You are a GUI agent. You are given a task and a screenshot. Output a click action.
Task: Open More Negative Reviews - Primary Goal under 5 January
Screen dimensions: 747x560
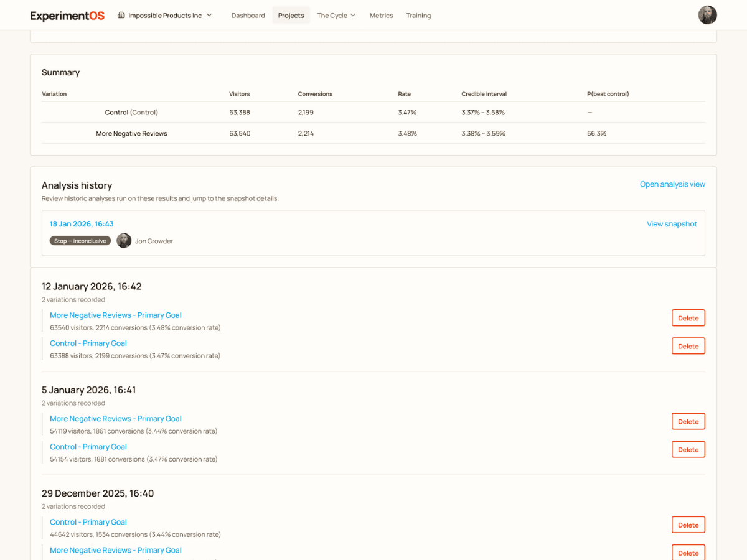point(115,418)
